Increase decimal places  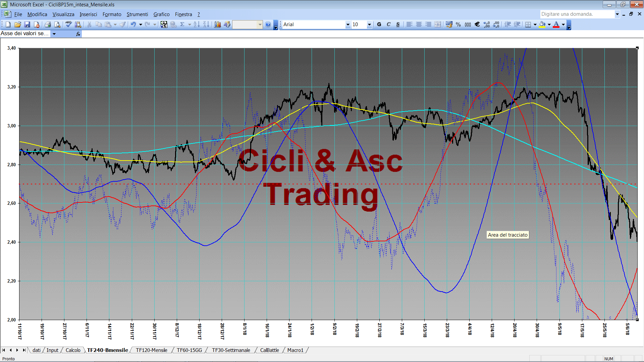[x=487, y=24]
